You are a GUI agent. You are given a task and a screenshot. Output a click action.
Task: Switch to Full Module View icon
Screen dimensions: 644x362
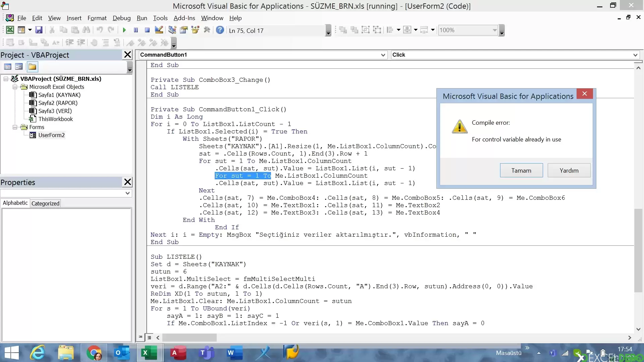pyautogui.click(x=149, y=338)
